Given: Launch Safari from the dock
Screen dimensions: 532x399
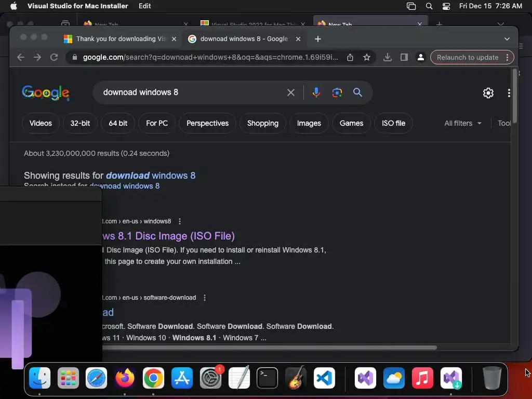Looking at the screenshot, I should pyautogui.click(x=96, y=378).
